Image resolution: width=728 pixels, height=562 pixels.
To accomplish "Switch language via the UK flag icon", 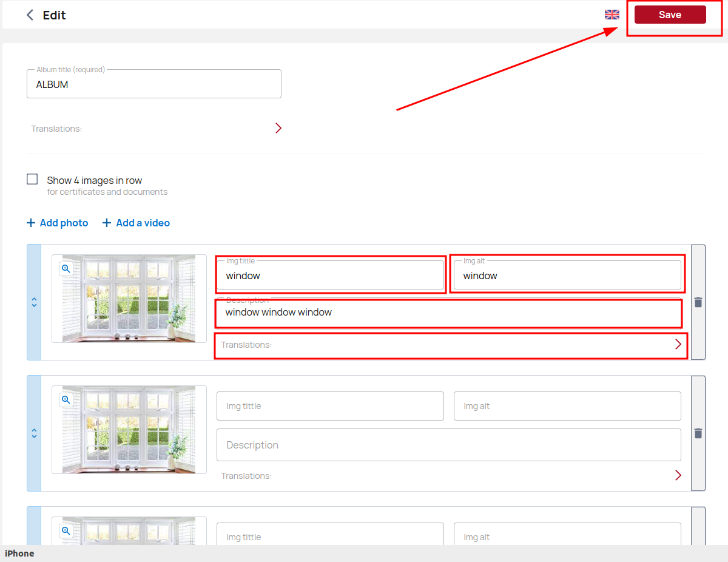I will point(612,15).
